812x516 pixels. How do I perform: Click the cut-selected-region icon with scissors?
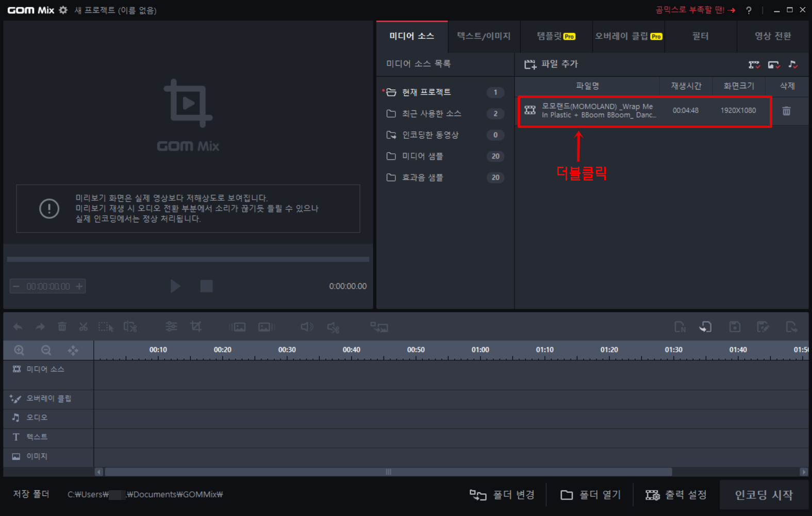[x=130, y=327]
